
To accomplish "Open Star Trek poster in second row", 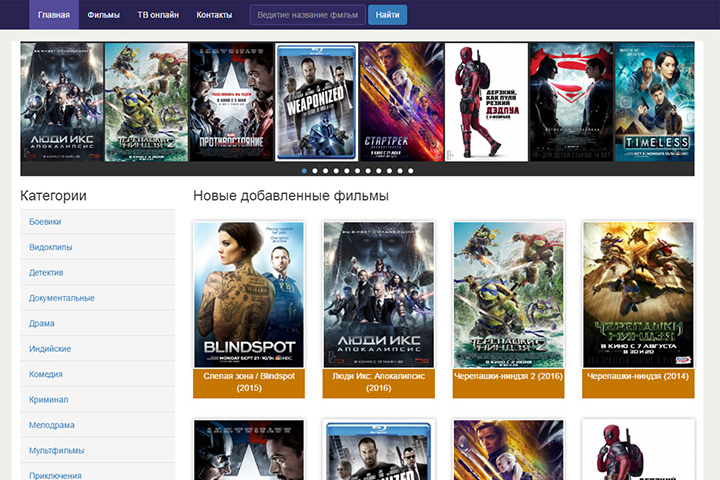I will [x=508, y=450].
